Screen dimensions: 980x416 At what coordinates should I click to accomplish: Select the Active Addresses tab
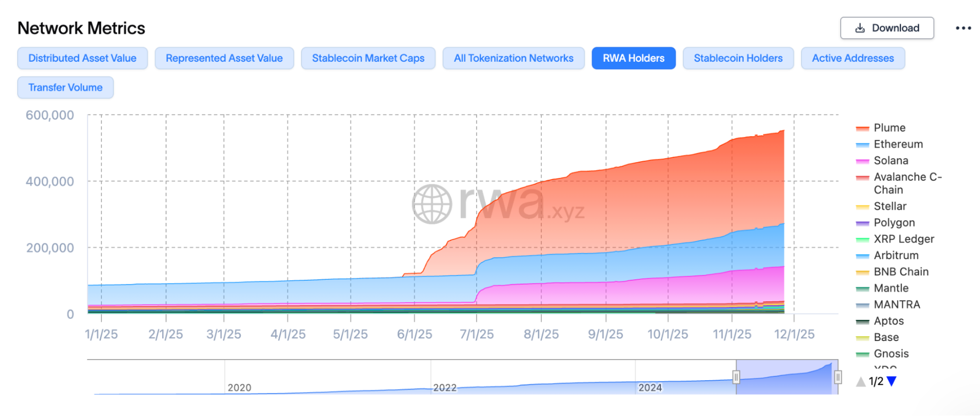[x=853, y=58]
